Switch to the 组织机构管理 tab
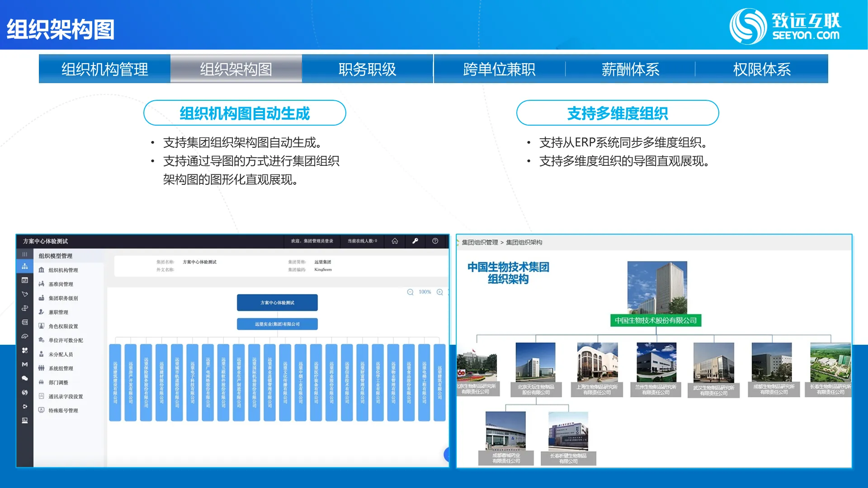 (104, 69)
